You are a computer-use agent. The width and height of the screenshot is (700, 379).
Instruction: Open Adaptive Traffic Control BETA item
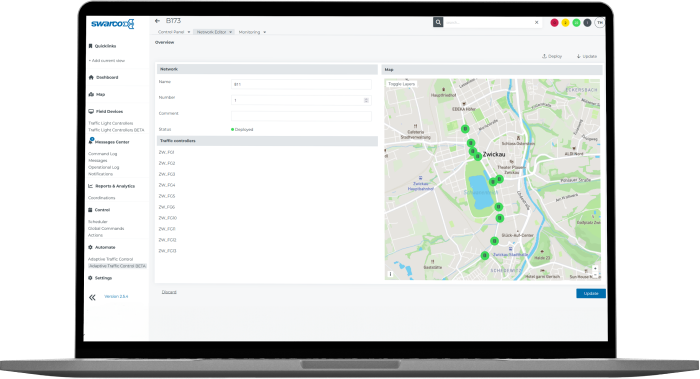point(117,266)
